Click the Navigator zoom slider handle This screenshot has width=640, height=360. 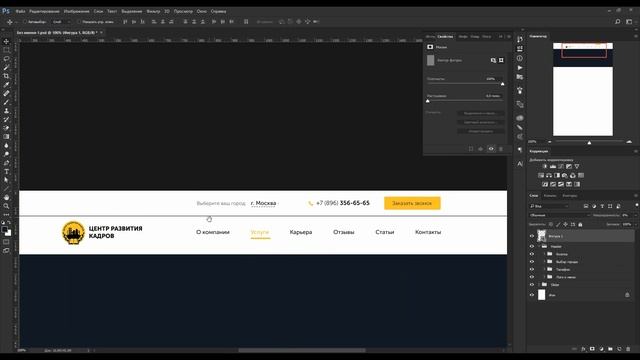coord(589,142)
